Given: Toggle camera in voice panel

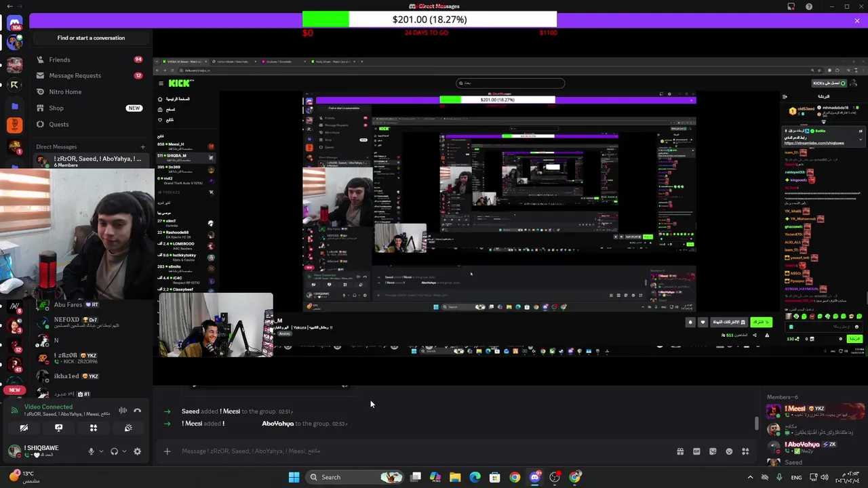Looking at the screenshot, I should [24, 428].
